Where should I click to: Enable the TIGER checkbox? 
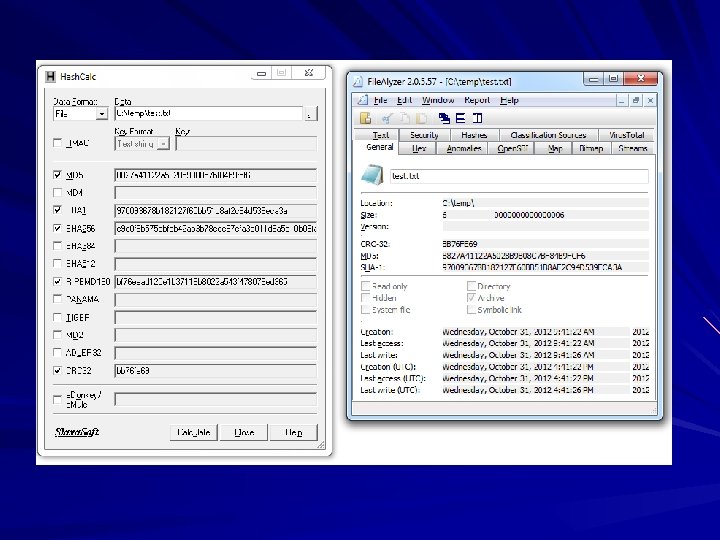click(x=57, y=317)
